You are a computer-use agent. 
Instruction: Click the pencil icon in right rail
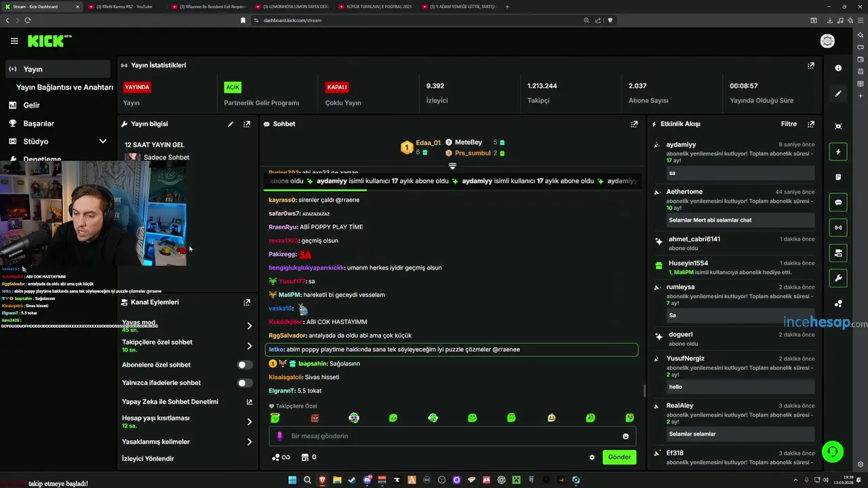(x=838, y=94)
